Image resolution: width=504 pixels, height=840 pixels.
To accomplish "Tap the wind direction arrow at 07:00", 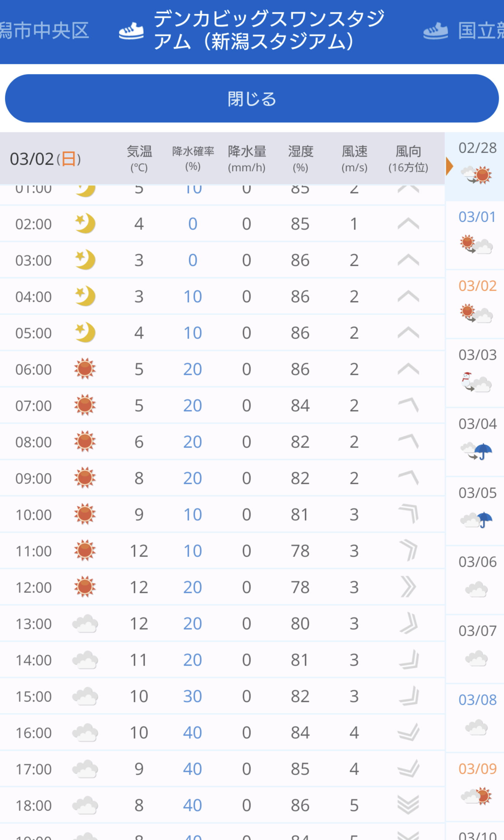I will point(408,405).
